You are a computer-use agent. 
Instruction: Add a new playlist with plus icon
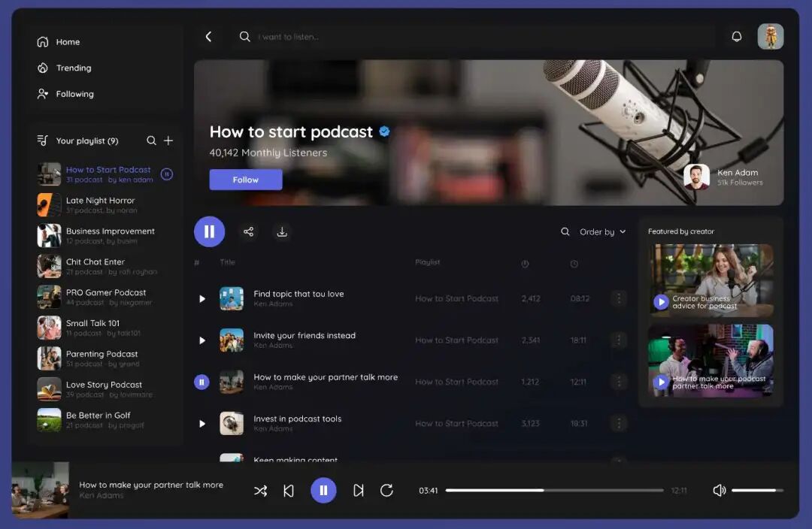pos(168,141)
